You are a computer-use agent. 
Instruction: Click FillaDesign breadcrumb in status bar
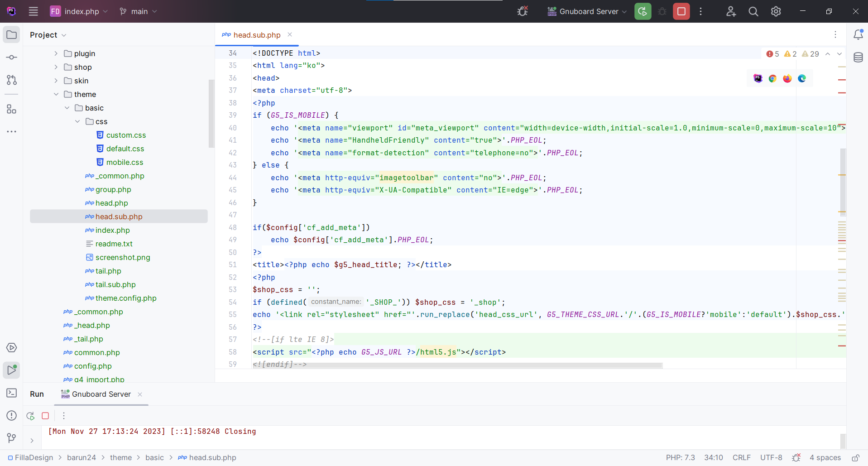pyautogui.click(x=30, y=458)
